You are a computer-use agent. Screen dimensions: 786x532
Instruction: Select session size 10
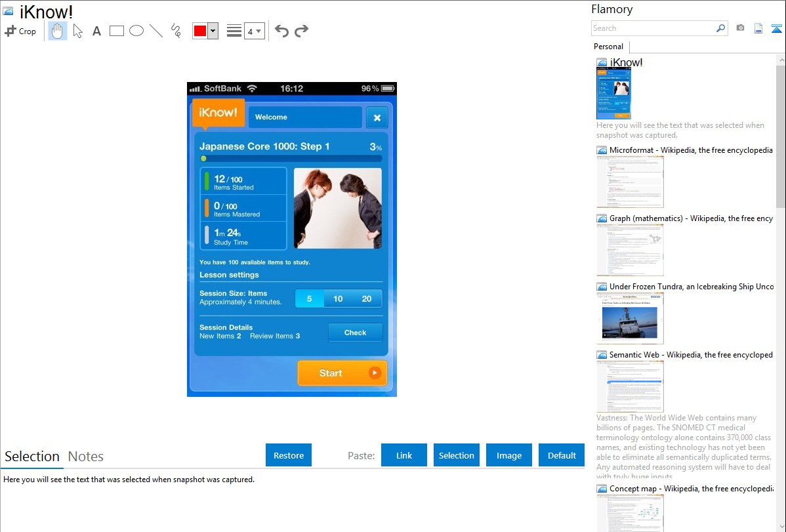pos(338,299)
